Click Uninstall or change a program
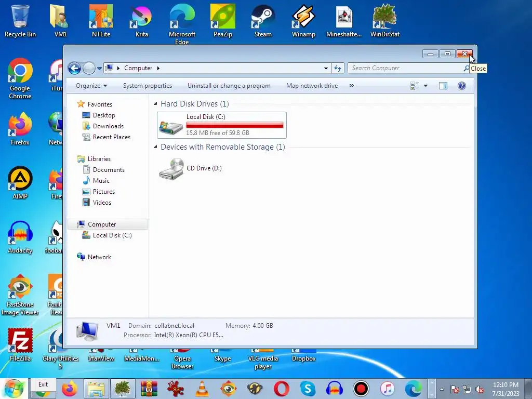The width and height of the screenshot is (532, 399). pyautogui.click(x=229, y=86)
